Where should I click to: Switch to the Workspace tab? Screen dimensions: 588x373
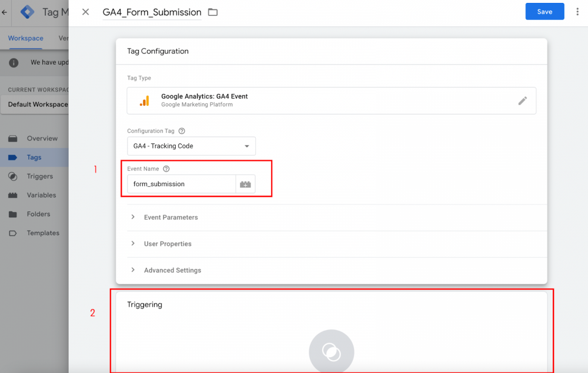pos(25,38)
